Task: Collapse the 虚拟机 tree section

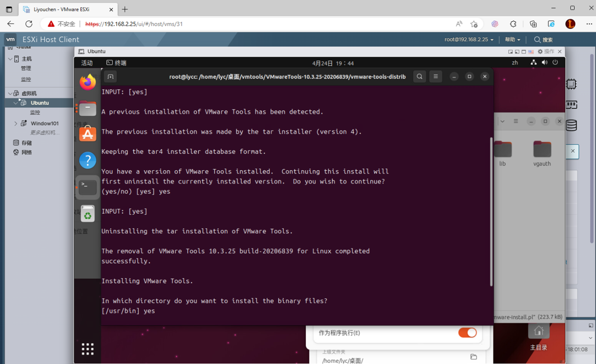Action: coord(10,93)
